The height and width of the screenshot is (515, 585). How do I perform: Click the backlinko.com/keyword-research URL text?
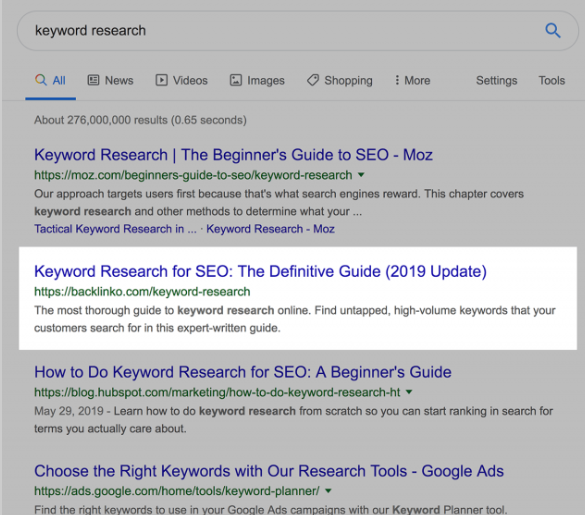[x=142, y=291]
